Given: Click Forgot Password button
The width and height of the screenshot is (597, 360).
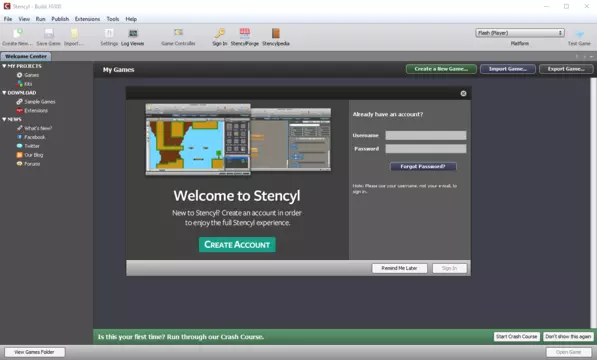Looking at the screenshot, I should coord(423,166).
